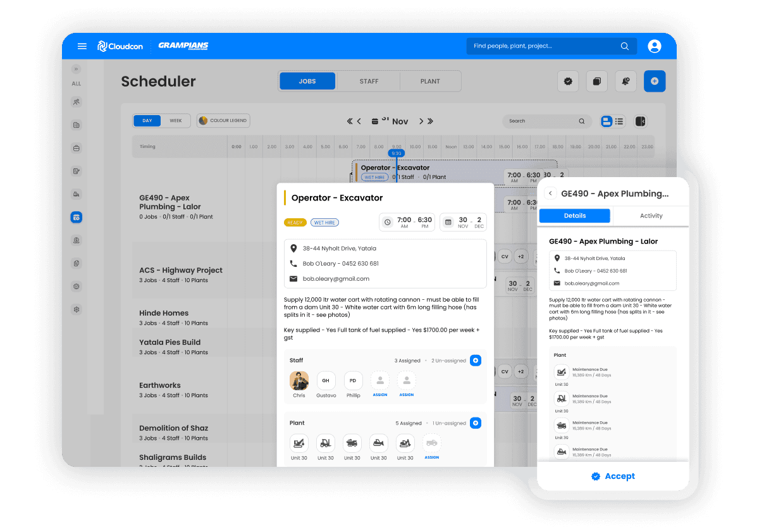This screenshot has width=764, height=532.
Task: Select the Yatala Pies Build row
Action: pos(181,347)
